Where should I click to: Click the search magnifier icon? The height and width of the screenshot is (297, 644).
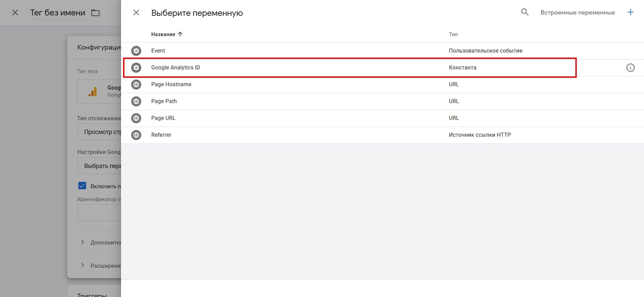[x=525, y=12]
